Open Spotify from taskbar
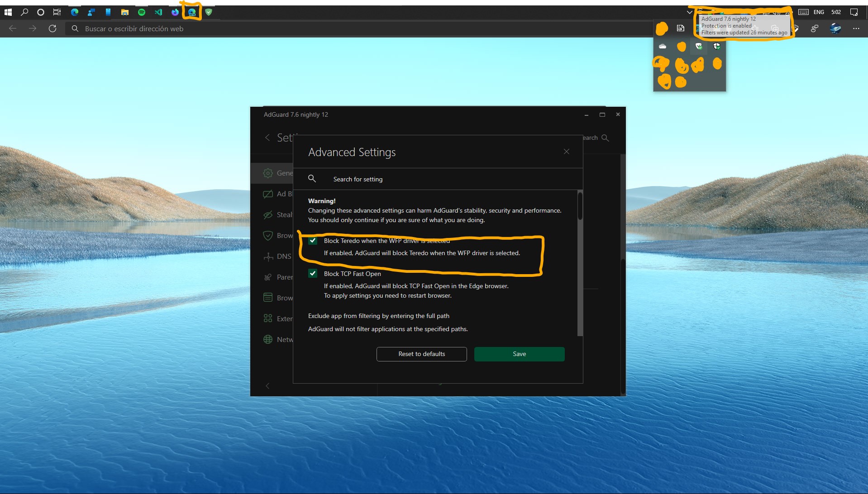868x494 pixels. tap(142, 12)
